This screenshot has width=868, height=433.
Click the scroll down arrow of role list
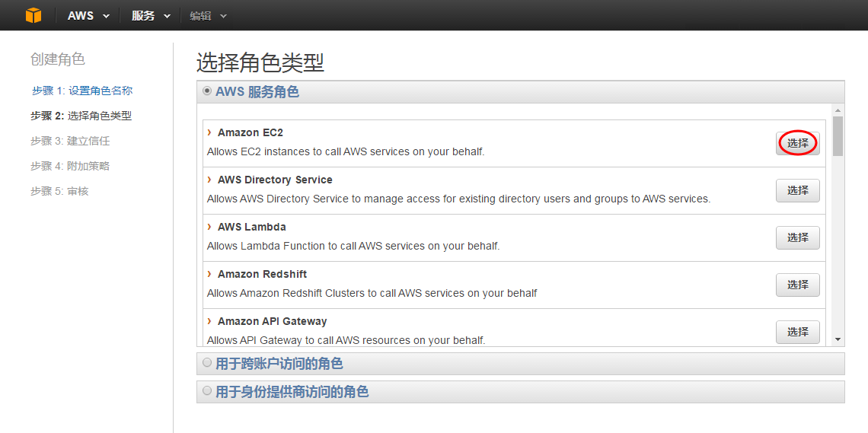[x=838, y=339]
